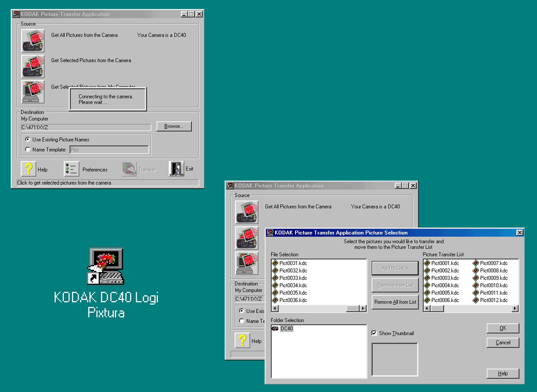Select Pict0036.kdc in File Selection

289,300
